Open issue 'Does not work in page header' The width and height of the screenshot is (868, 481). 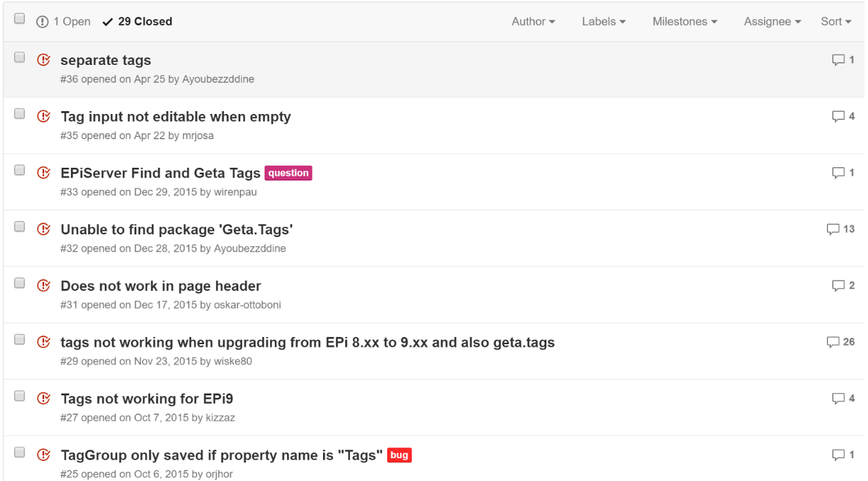(161, 286)
